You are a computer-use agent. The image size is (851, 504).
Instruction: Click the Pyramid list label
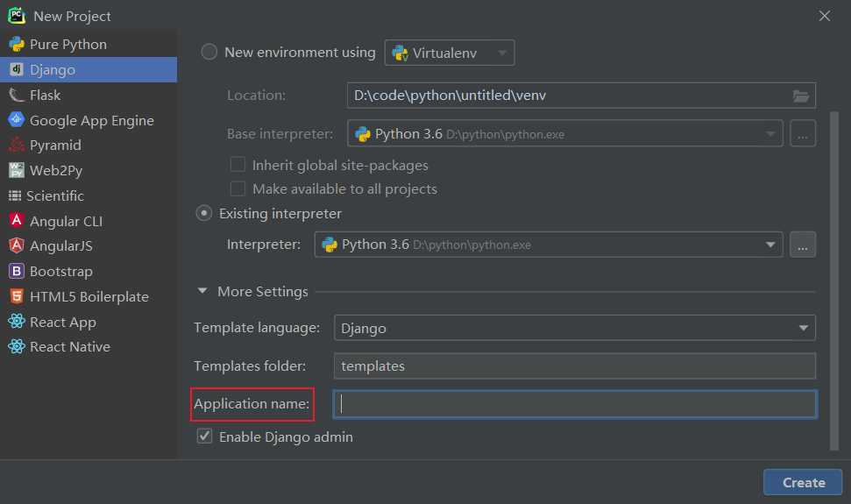55,146
